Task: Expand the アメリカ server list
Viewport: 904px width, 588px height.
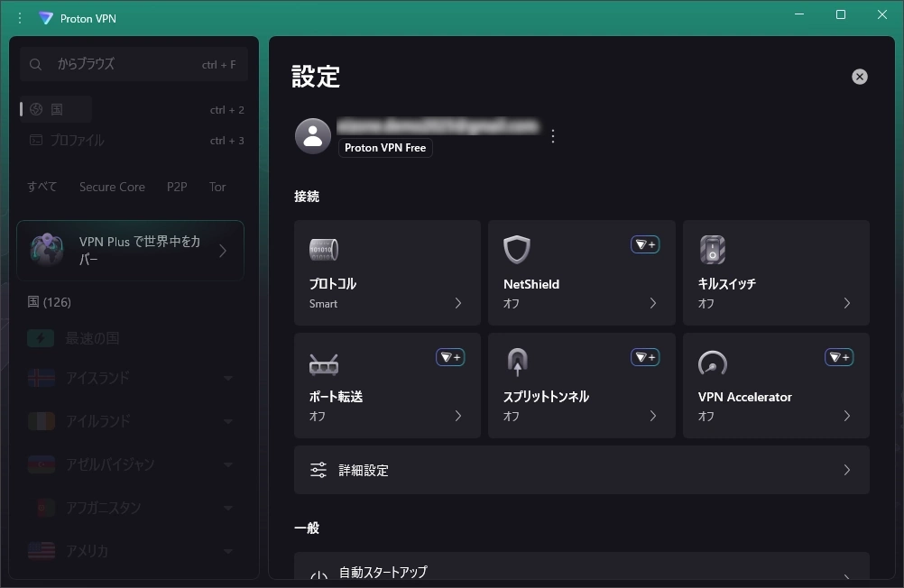Action: point(228,551)
